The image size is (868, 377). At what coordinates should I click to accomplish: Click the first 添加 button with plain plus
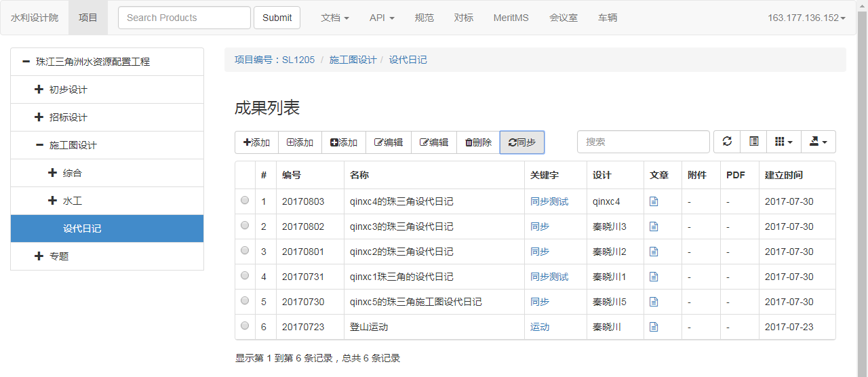[256, 142]
